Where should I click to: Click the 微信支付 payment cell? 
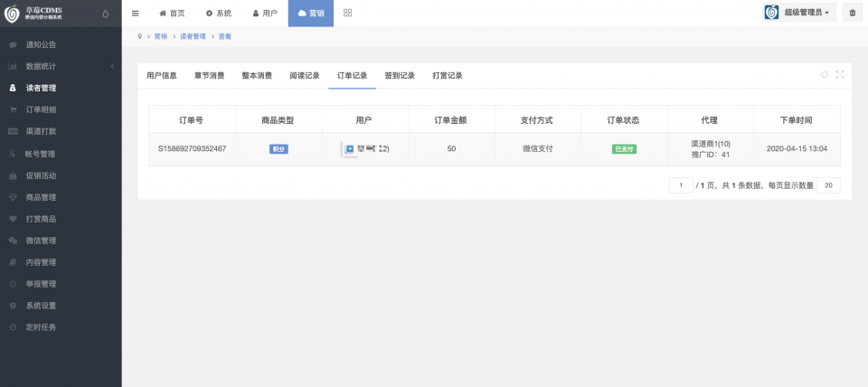(537, 149)
